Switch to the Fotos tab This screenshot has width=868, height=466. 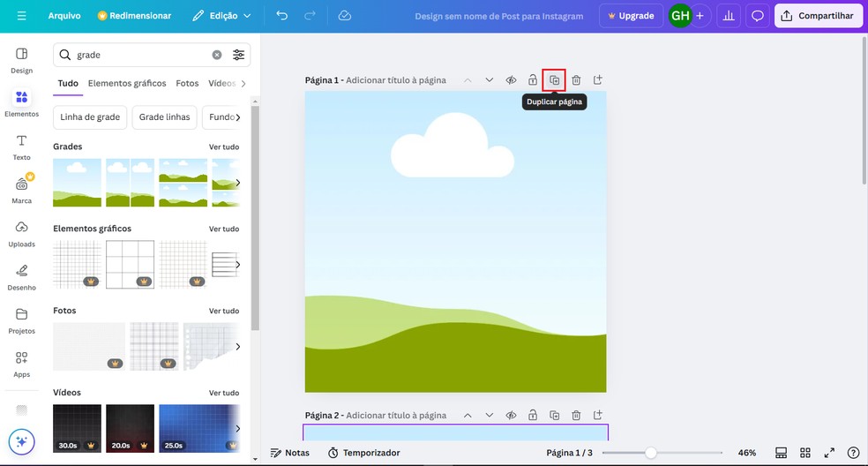coord(187,83)
